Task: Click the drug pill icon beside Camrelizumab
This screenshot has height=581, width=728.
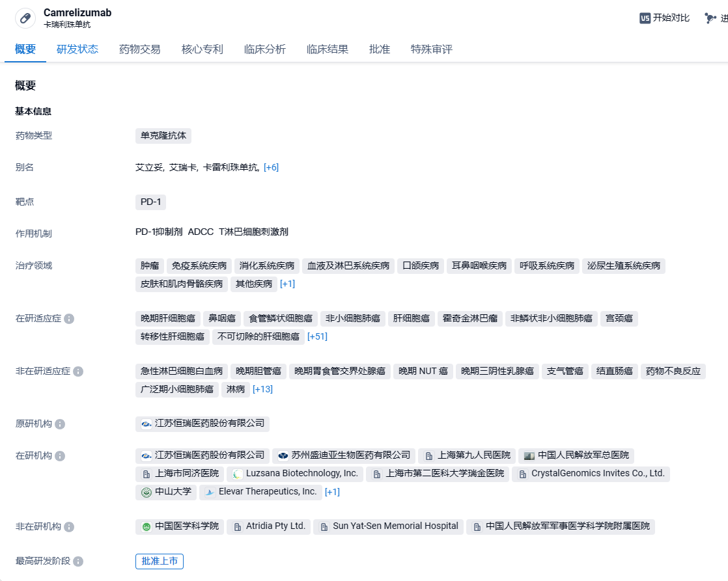Action: coord(25,18)
